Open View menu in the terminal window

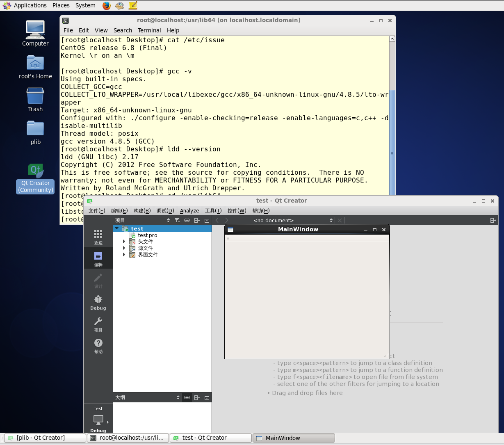(101, 30)
